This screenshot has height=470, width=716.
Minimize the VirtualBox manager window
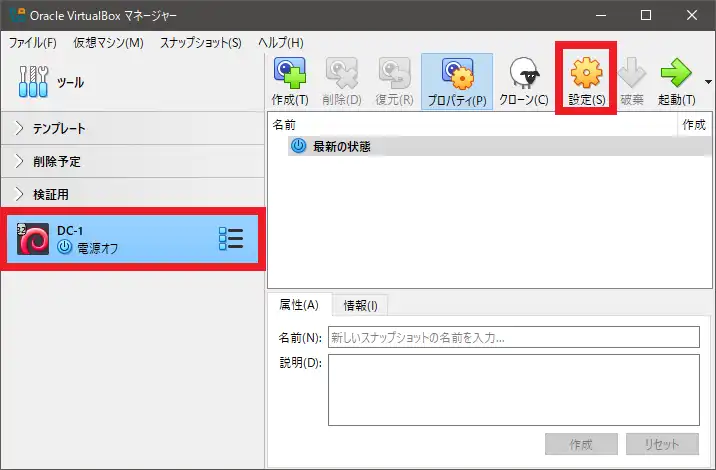click(601, 16)
